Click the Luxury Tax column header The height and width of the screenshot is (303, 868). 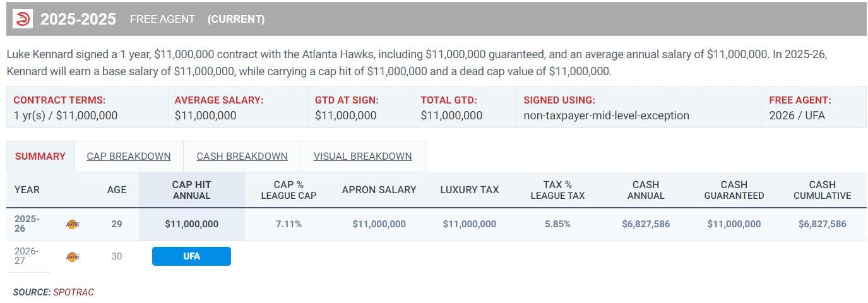(469, 190)
